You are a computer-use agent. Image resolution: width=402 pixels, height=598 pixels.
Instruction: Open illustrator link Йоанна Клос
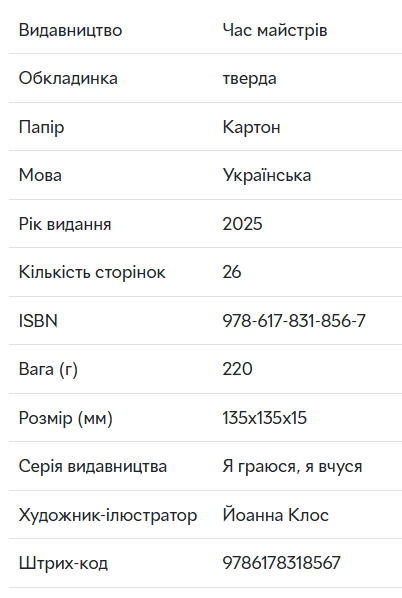click(x=275, y=514)
